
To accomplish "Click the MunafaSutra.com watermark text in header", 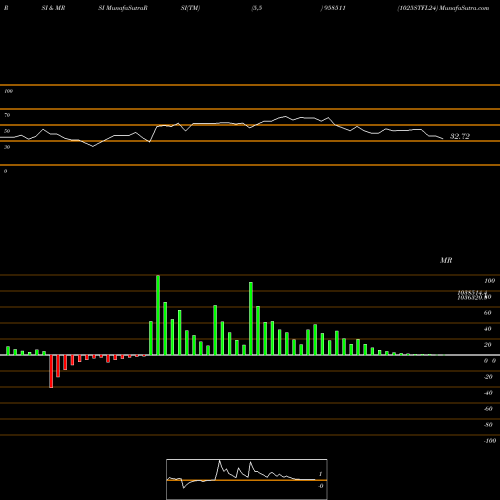I will pos(464,8).
